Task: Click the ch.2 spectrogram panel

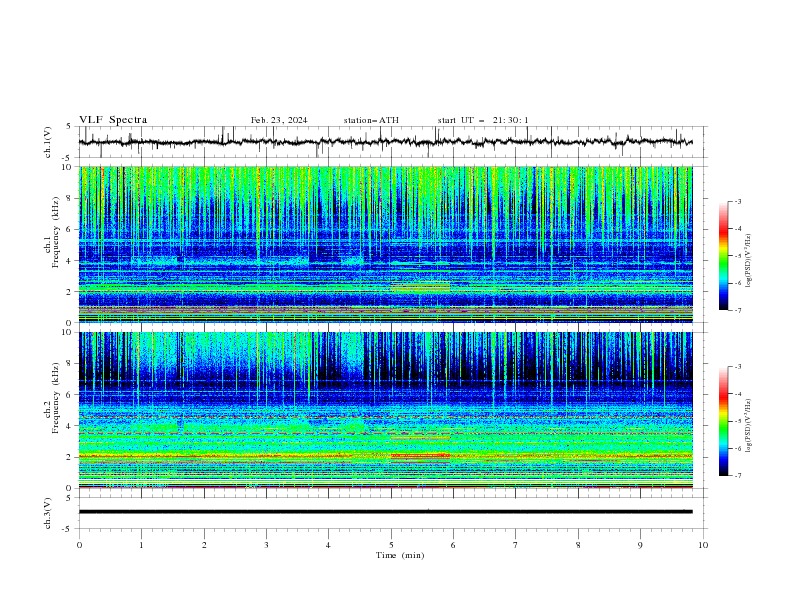Action: [x=385, y=410]
